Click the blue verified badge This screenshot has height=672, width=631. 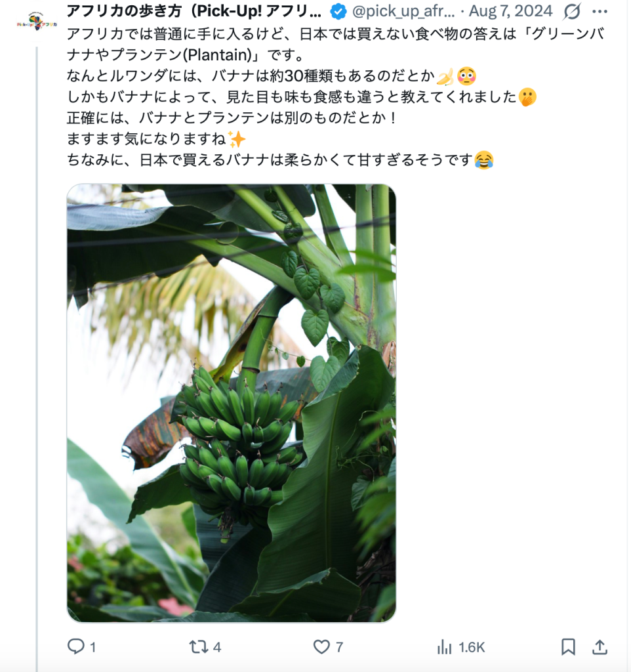[x=338, y=12]
